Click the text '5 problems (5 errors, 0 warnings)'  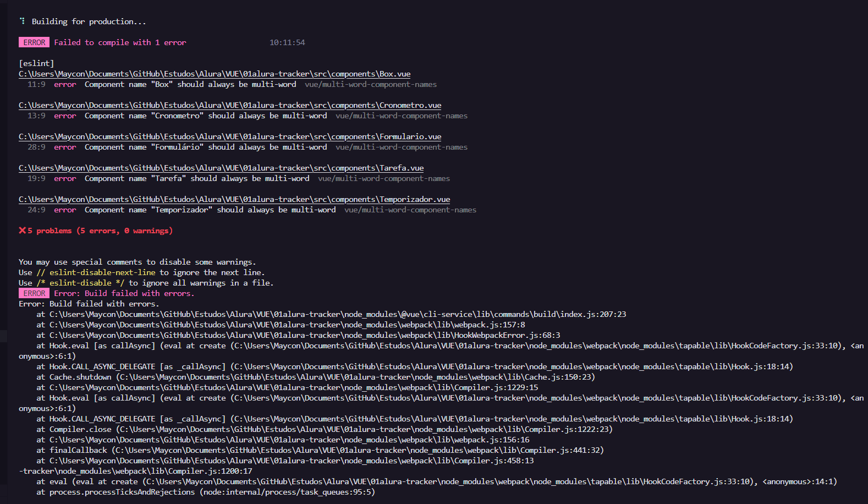point(100,231)
